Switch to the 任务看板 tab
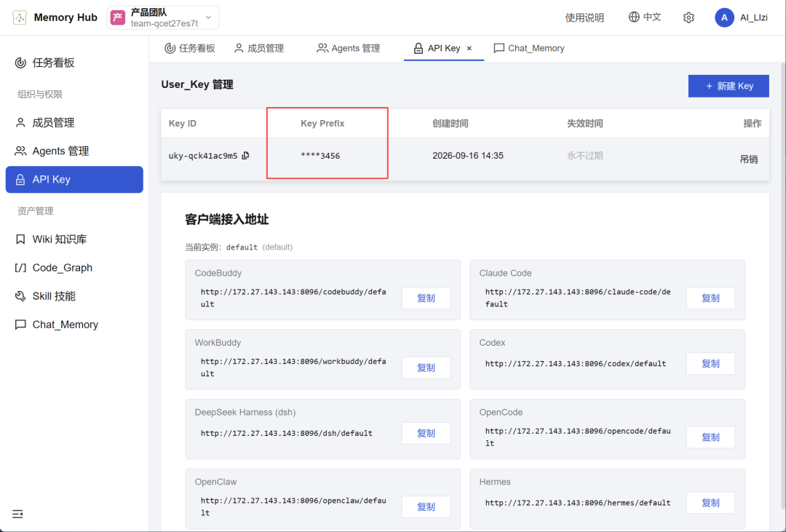Image resolution: width=786 pixels, height=532 pixels. [190, 48]
